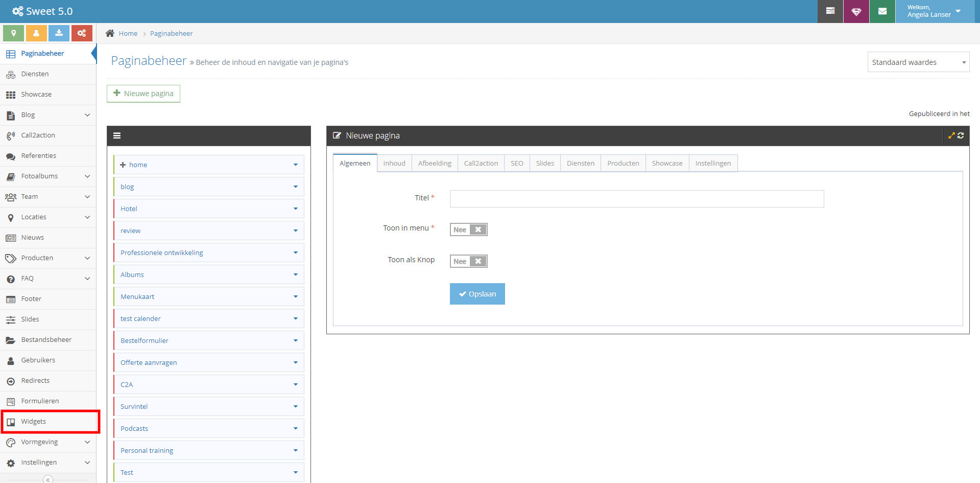Open Diensten in the sidebar
The width and height of the screenshot is (980, 483).
click(48, 74)
